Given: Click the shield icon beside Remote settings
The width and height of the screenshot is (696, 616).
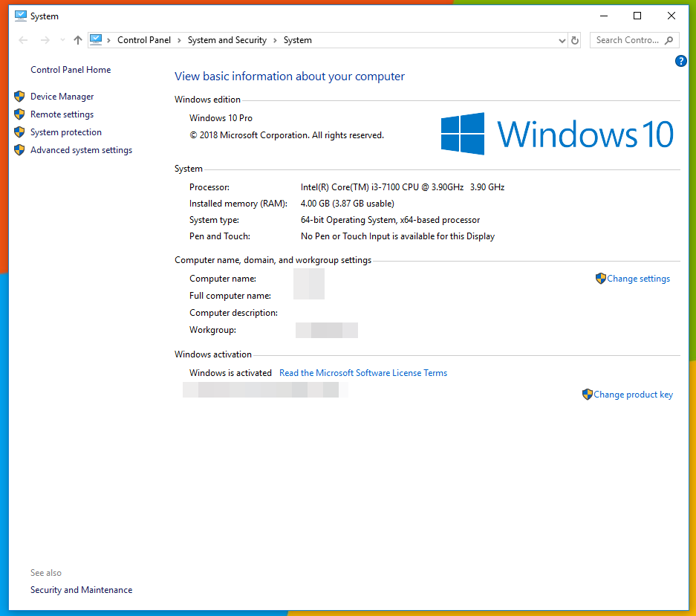Looking at the screenshot, I should click(x=19, y=114).
